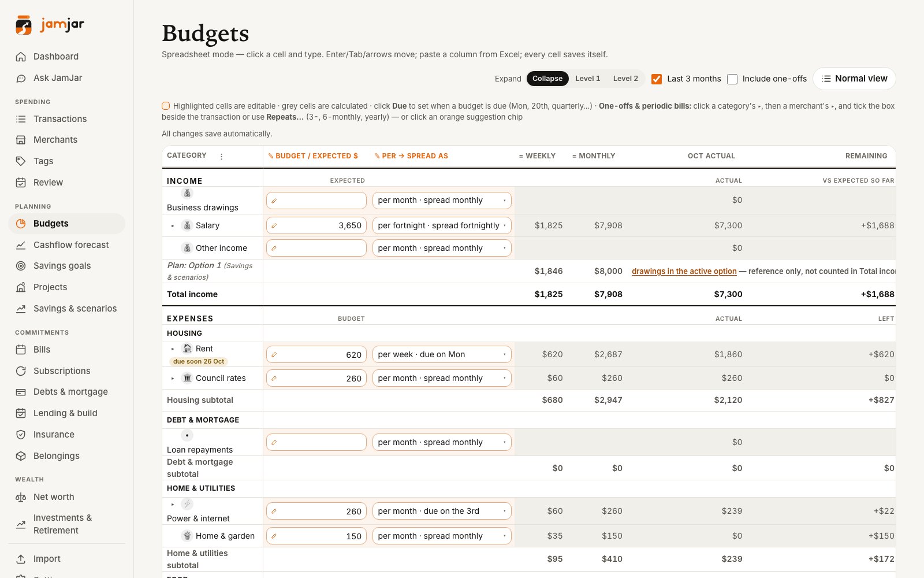Click the Tags icon in sidebar
The height and width of the screenshot is (578, 924).
21,161
